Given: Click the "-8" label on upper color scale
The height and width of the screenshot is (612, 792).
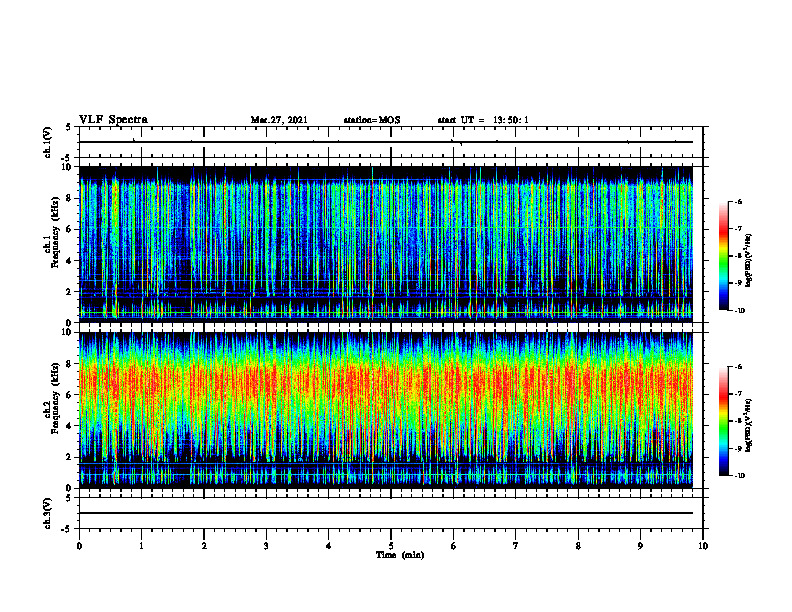Looking at the screenshot, I should [x=738, y=256].
